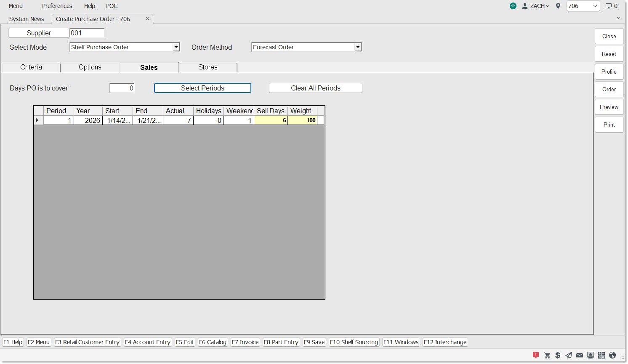628x364 pixels.
Task: Click the paper plane send icon
Action: coord(569,355)
